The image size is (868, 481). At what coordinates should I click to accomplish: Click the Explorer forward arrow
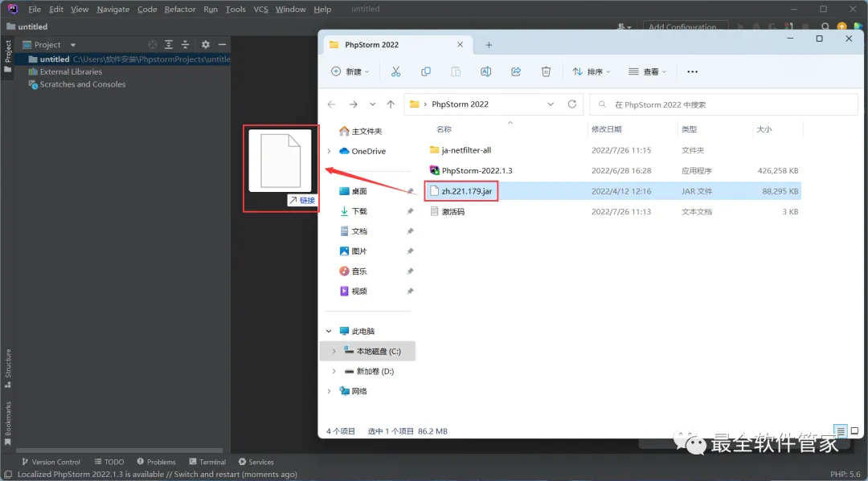coord(353,104)
